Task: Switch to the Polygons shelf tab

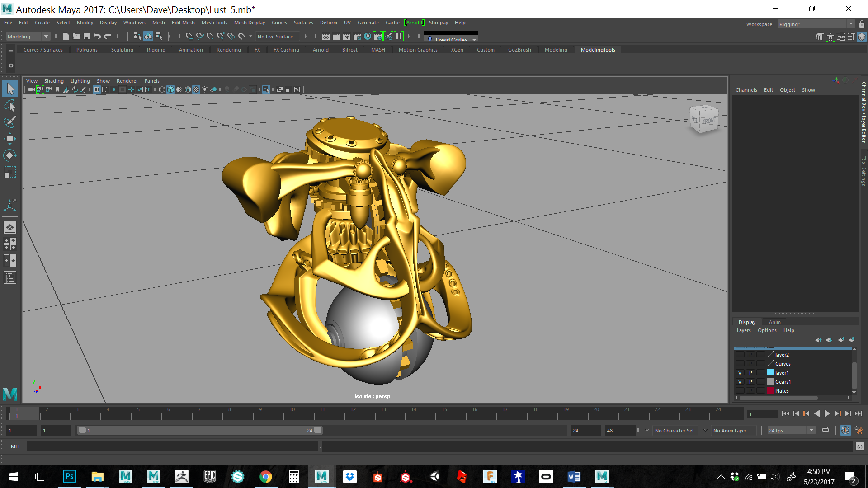Action: pos(87,50)
